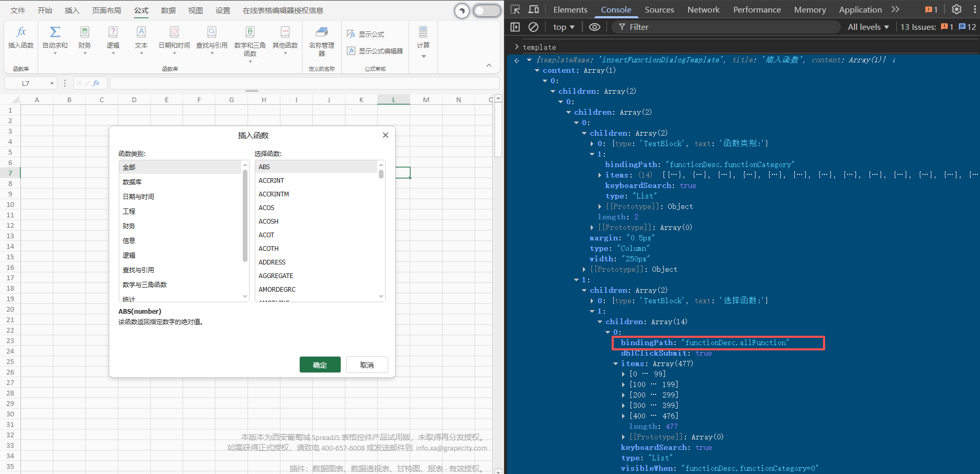
Task: Click the 取消 button in the dialog
Action: 367,365
